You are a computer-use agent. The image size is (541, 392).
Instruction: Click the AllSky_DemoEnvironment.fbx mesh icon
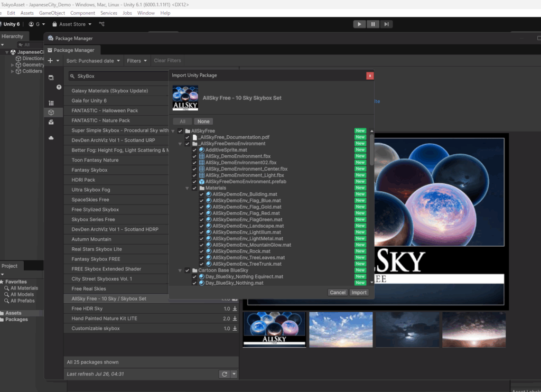tap(202, 156)
